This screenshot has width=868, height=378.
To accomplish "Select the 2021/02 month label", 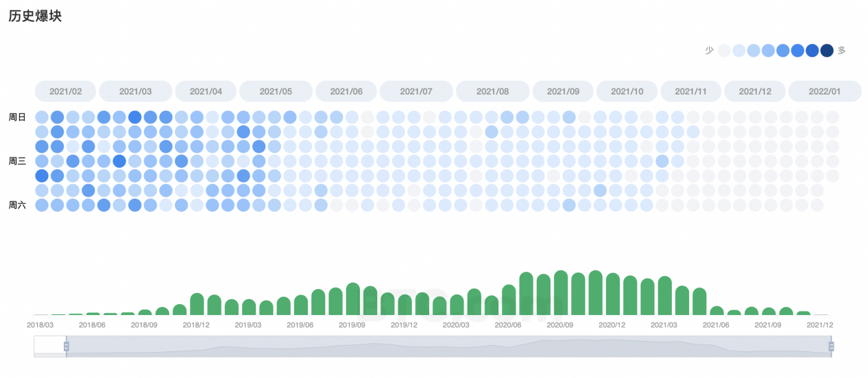I will 66,91.
